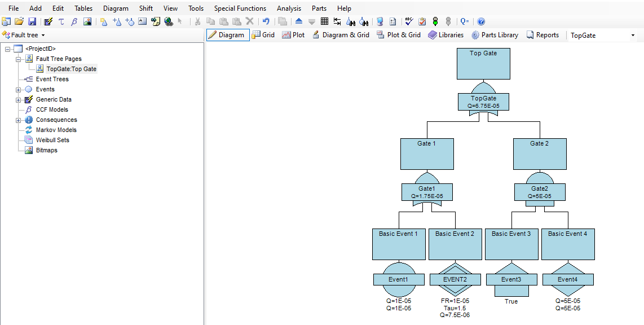The width and height of the screenshot is (644, 325).
Task: Switch to the Plot & Grid tab
Action: pos(398,35)
